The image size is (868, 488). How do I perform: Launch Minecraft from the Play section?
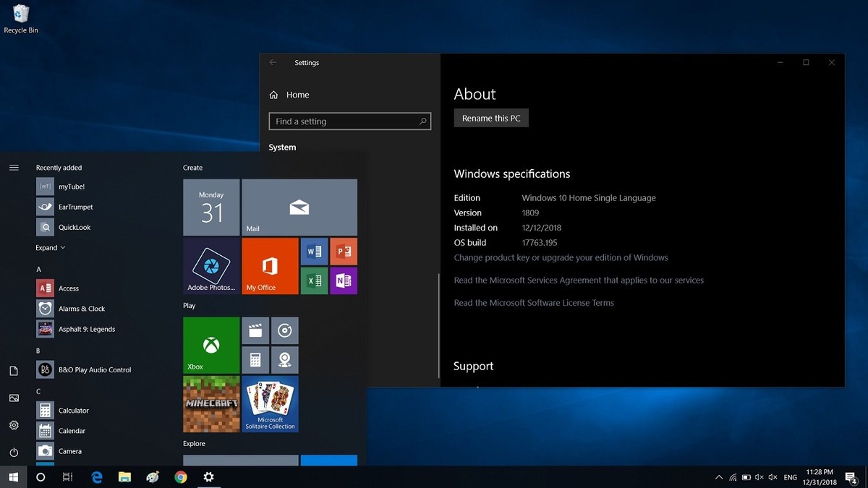tap(210, 403)
